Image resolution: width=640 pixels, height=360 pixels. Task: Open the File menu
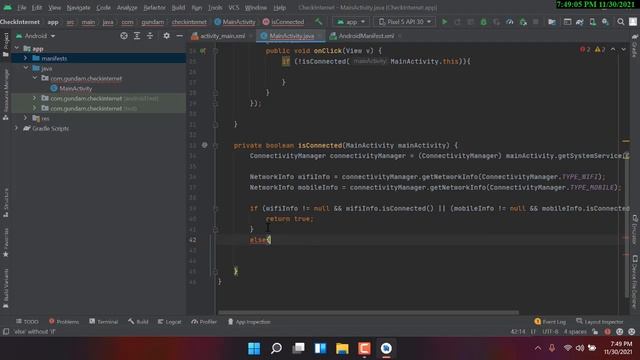pyautogui.click(x=22, y=7)
